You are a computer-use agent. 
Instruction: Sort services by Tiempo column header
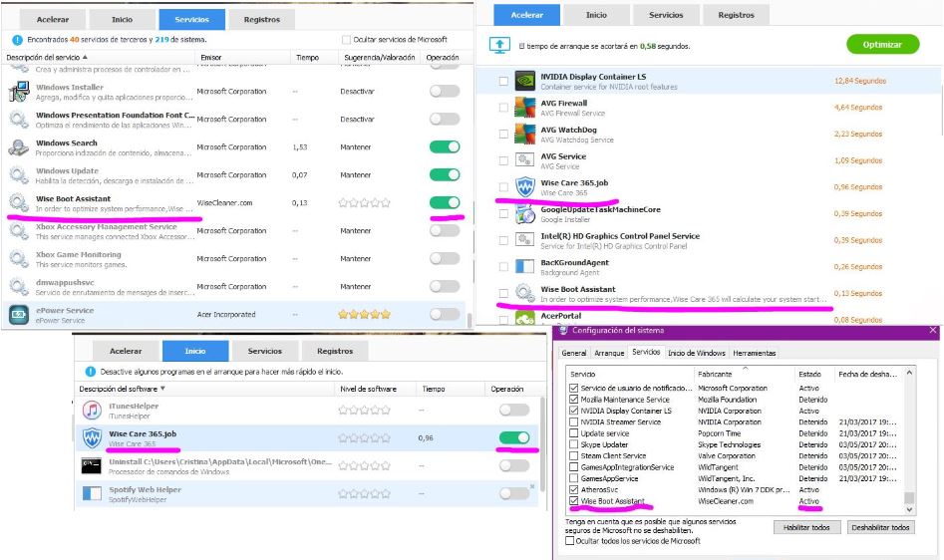point(307,57)
